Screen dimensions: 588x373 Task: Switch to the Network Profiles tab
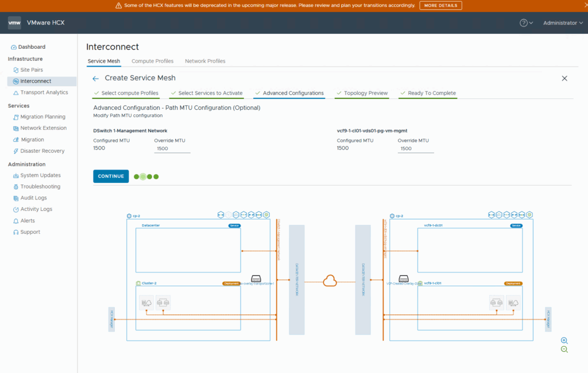click(205, 61)
